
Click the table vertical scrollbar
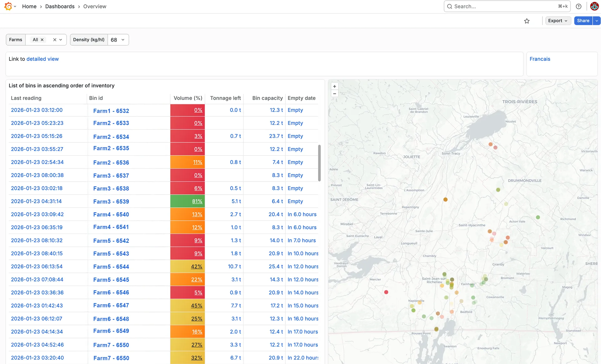click(x=319, y=163)
